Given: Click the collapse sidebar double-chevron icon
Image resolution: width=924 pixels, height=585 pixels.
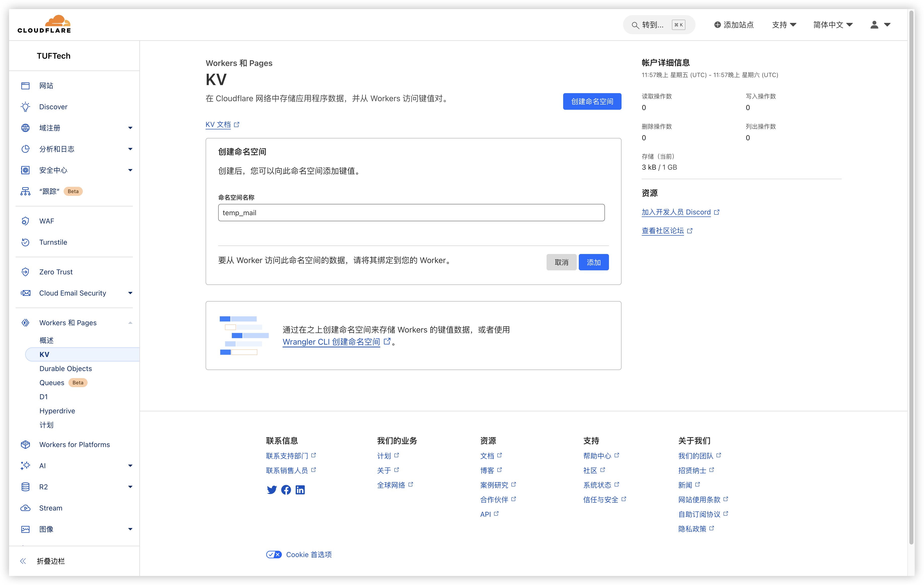Looking at the screenshot, I should tap(23, 561).
